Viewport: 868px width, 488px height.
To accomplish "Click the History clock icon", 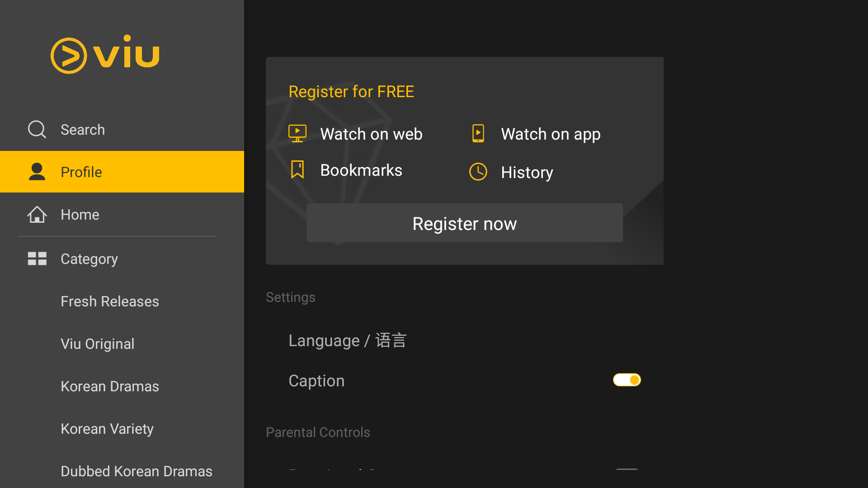I will tap(478, 172).
